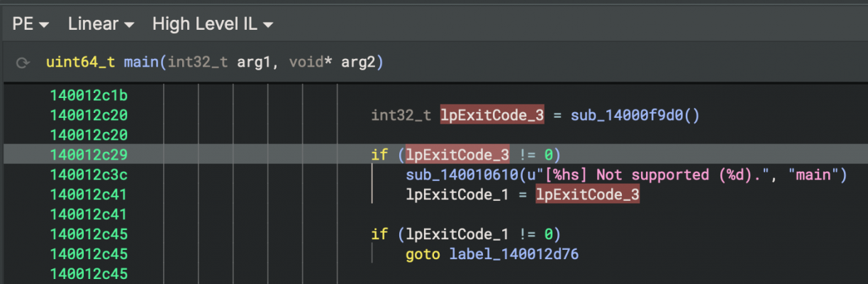868x284 pixels.
Task: Select the uint64_t return type in header
Action: 80,62
